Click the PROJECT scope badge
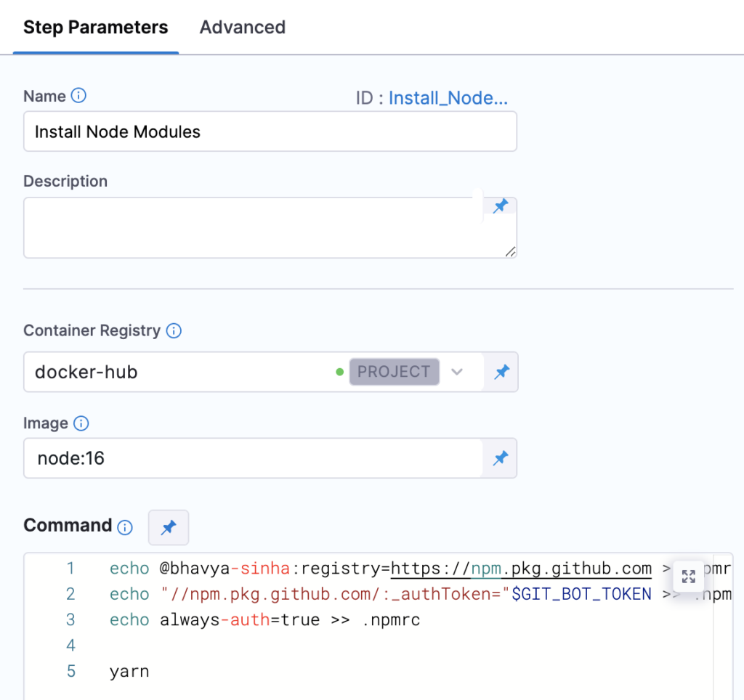The image size is (744, 700). [394, 372]
